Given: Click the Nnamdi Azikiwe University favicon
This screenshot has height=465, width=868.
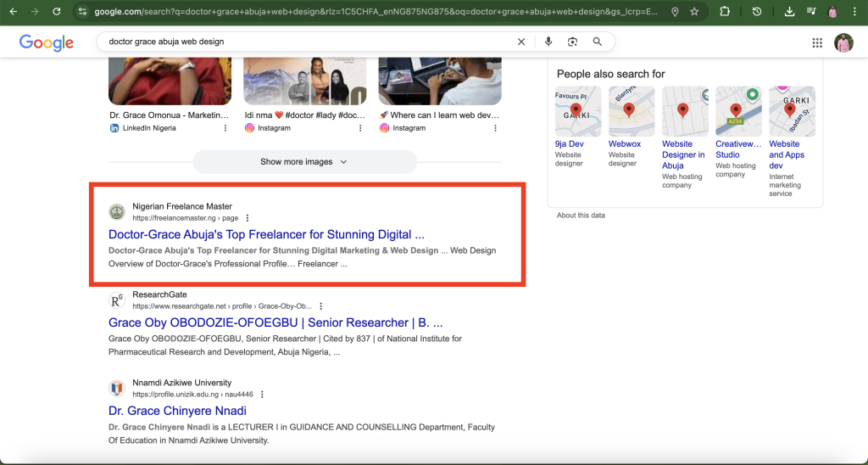Looking at the screenshot, I should pyautogui.click(x=117, y=389).
